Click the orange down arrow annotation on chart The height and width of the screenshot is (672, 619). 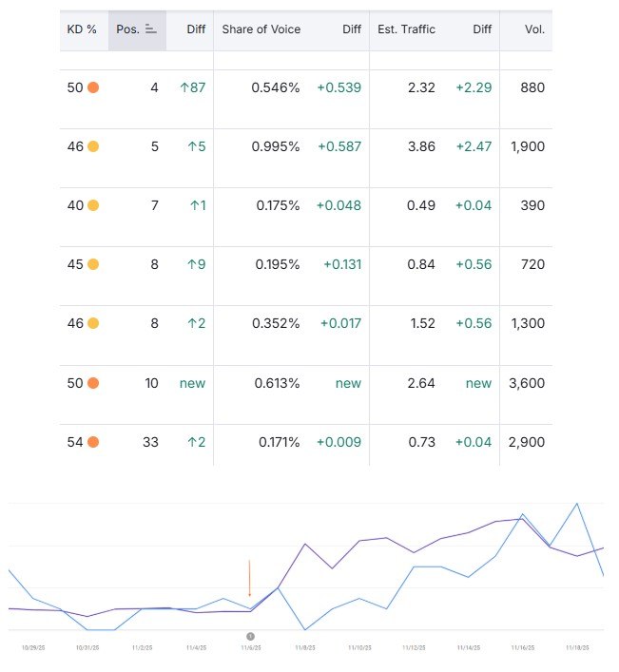click(x=250, y=579)
